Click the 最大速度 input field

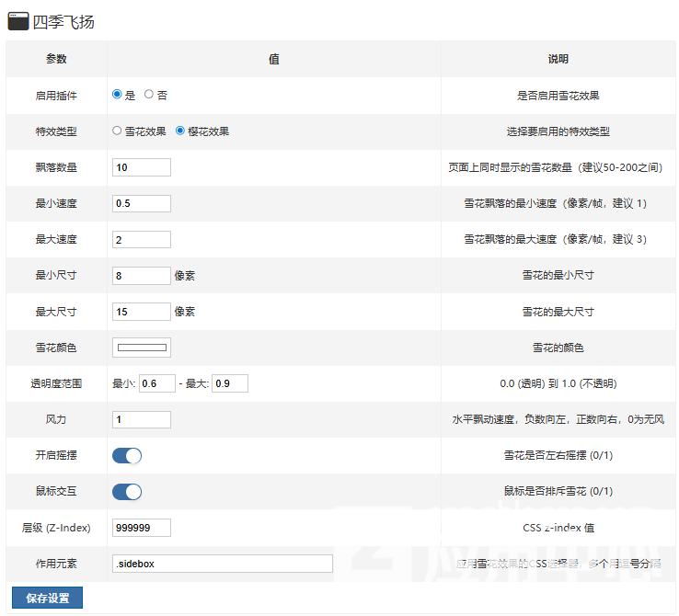141,239
